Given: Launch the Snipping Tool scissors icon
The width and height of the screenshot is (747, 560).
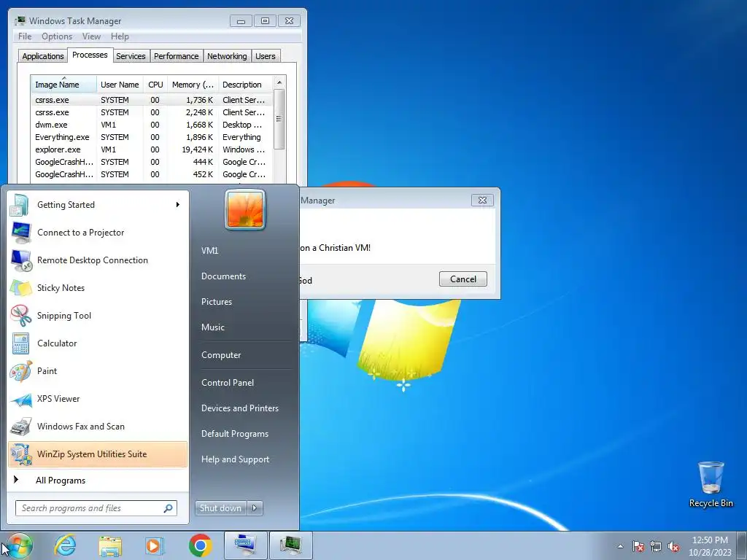Looking at the screenshot, I should coord(20,316).
